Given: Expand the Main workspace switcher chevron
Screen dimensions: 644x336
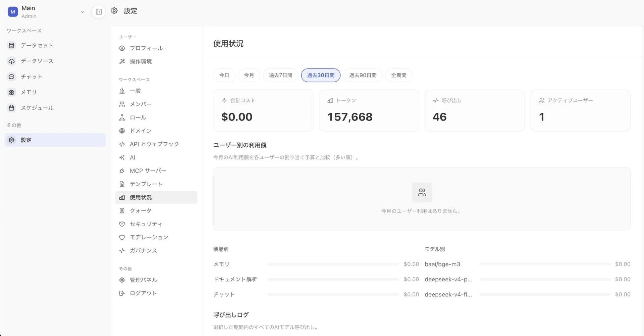Looking at the screenshot, I should 83,12.
